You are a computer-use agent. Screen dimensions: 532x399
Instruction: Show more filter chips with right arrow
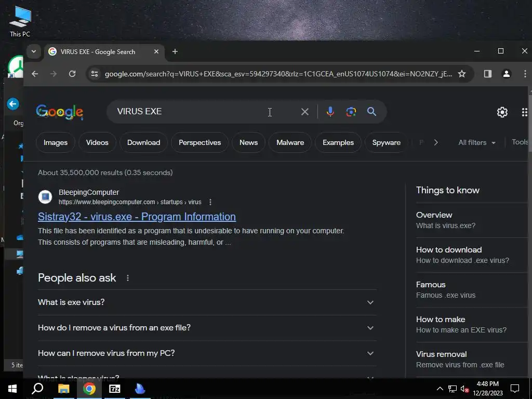[x=436, y=142]
